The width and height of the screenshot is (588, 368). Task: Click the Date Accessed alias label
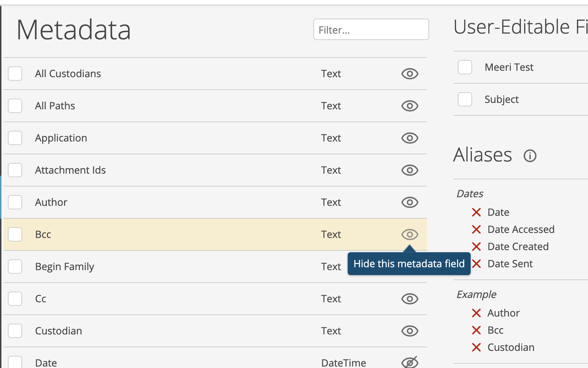click(x=521, y=229)
